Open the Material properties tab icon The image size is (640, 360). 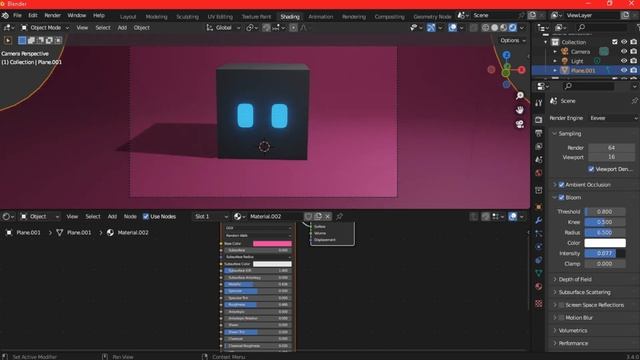(539, 286)
